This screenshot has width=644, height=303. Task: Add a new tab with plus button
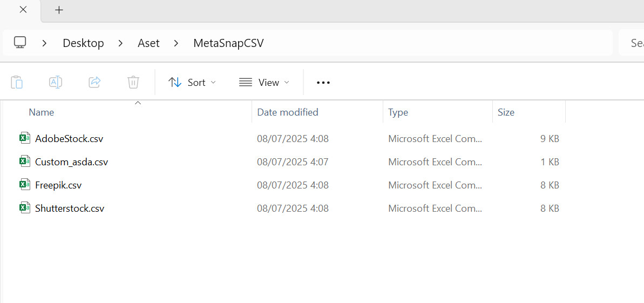(x=59, y=10)
